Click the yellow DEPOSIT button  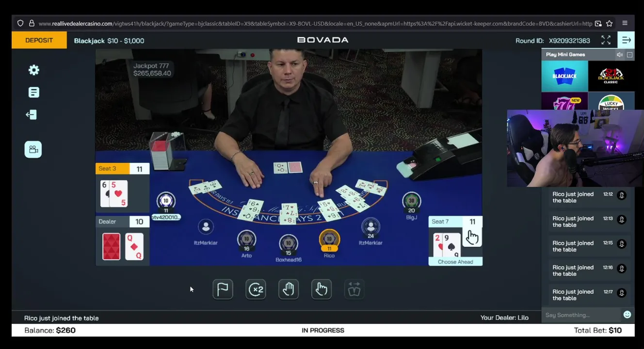[39, 40]
